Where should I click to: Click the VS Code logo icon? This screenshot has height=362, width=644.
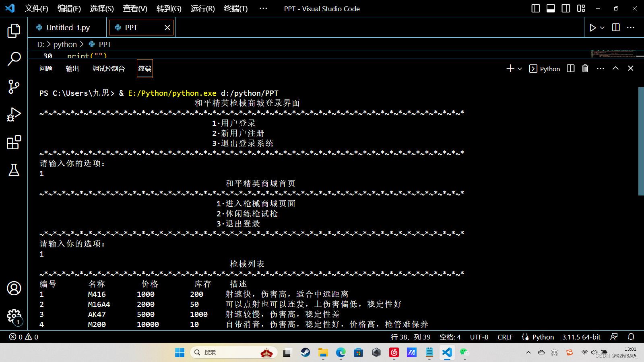[x=10, y=8]
